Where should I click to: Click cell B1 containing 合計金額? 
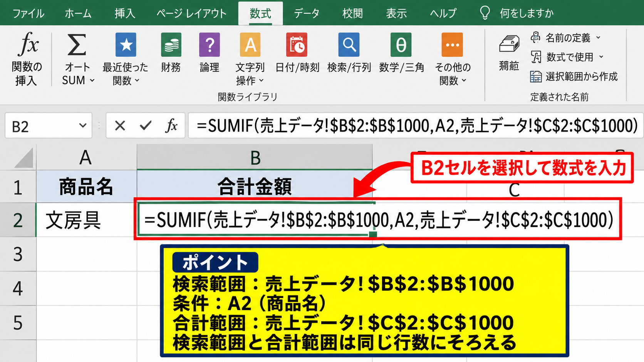coord(255,187)
